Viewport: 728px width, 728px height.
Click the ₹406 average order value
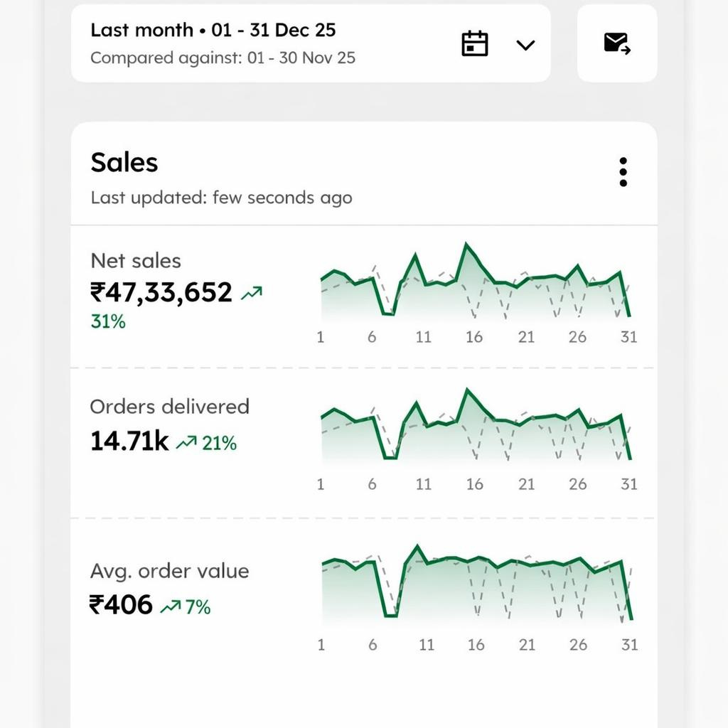(x=121, y=605)
